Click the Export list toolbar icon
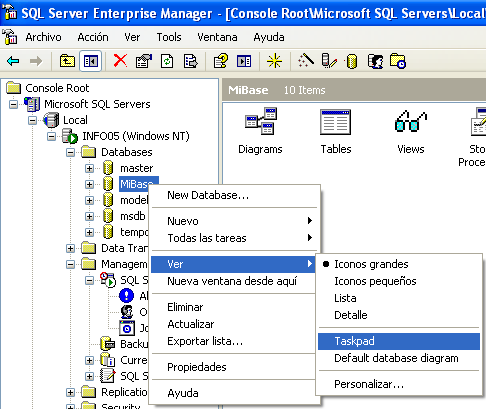 pos(190,61)
